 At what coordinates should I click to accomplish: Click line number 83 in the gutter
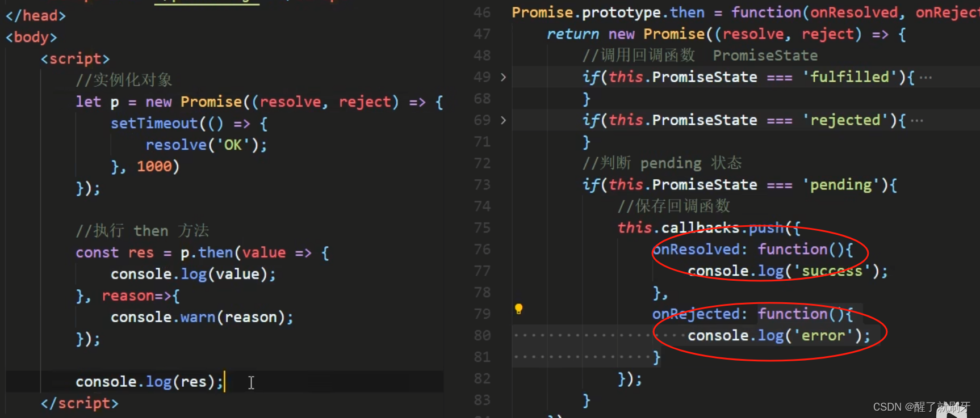coord(482,400)
